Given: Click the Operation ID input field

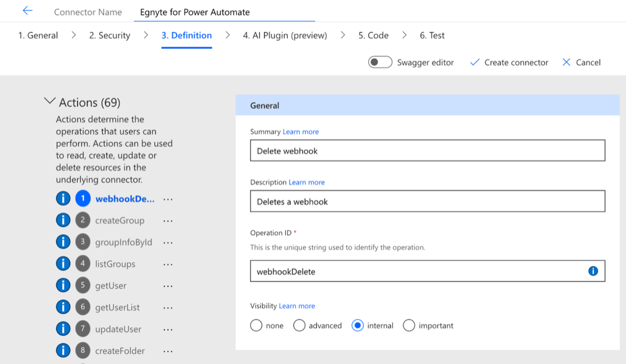Looking at the screenshot, I should [x=427, y=271].
